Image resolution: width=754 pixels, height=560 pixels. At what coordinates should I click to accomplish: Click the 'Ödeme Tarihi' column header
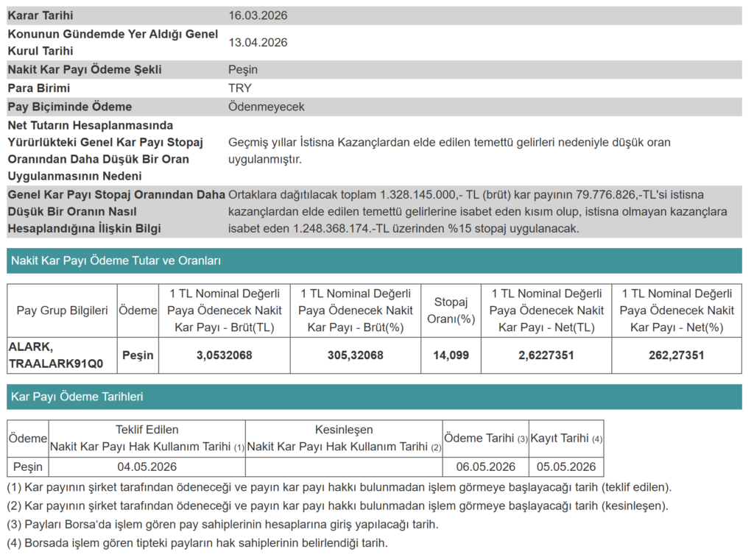click(x=485, y=439)
